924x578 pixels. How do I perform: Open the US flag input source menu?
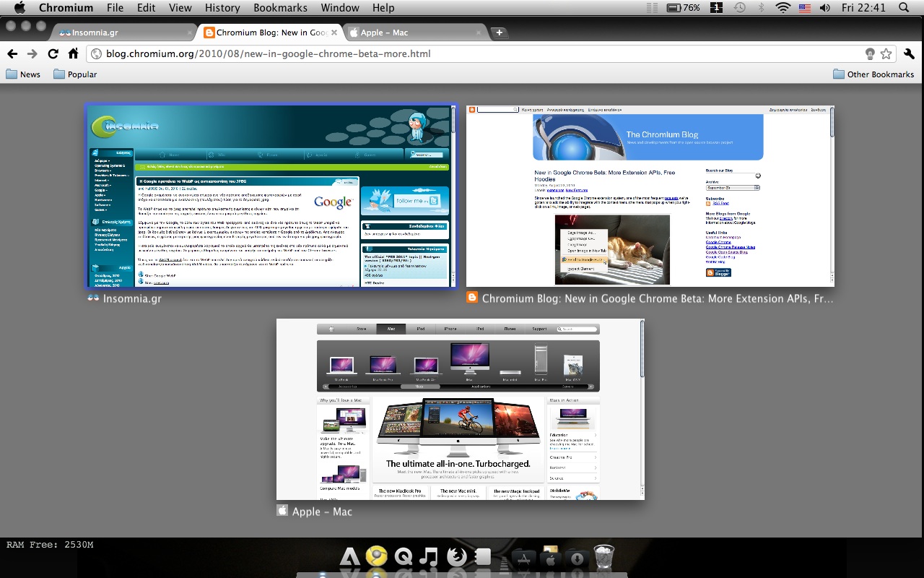pyautogui.click(x=804, y=8)
